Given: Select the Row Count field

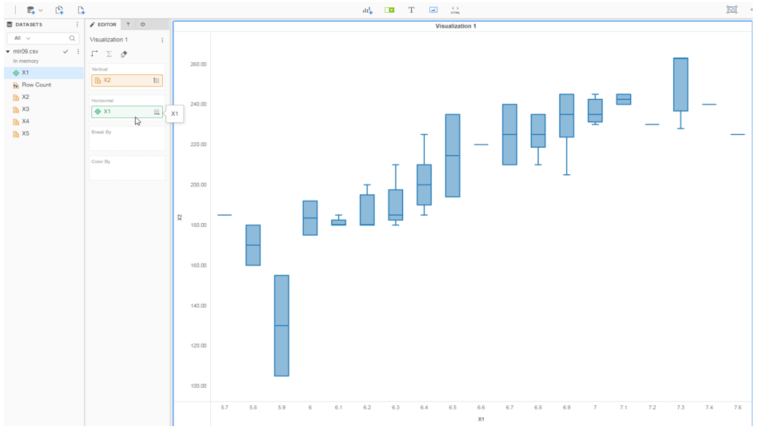Looking at the screenshot, I should pos(36,85).
